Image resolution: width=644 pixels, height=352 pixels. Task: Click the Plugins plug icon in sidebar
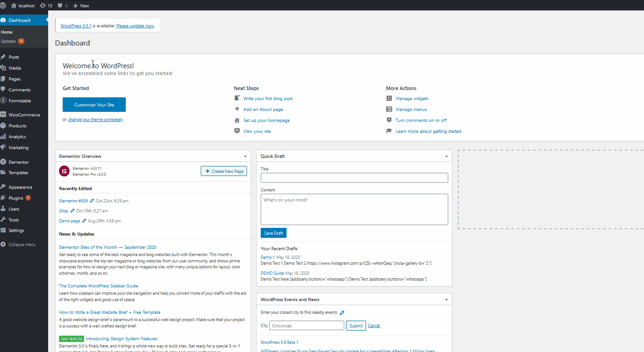point(3,198)
